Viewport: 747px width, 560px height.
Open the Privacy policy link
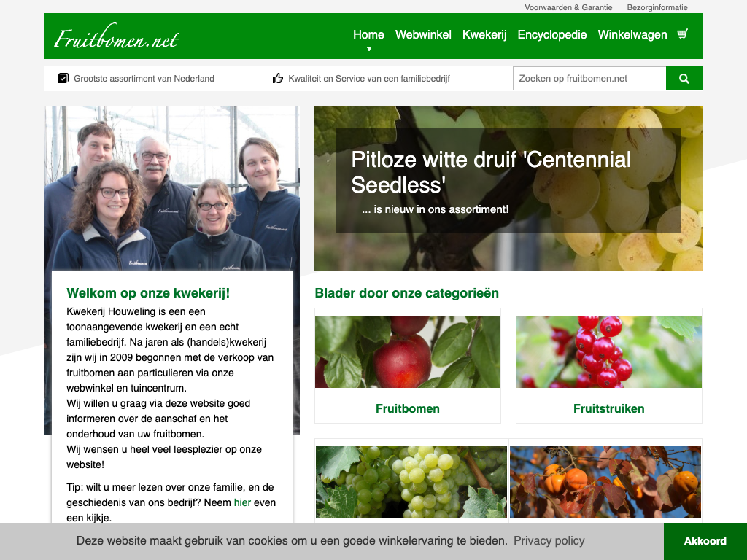tap(549, 540)
